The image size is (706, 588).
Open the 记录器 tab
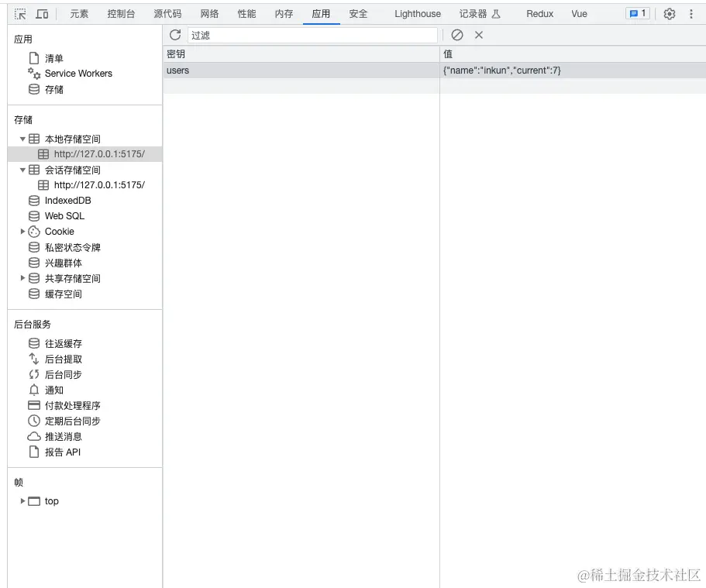pyautogui.click(x=480, y=14)
